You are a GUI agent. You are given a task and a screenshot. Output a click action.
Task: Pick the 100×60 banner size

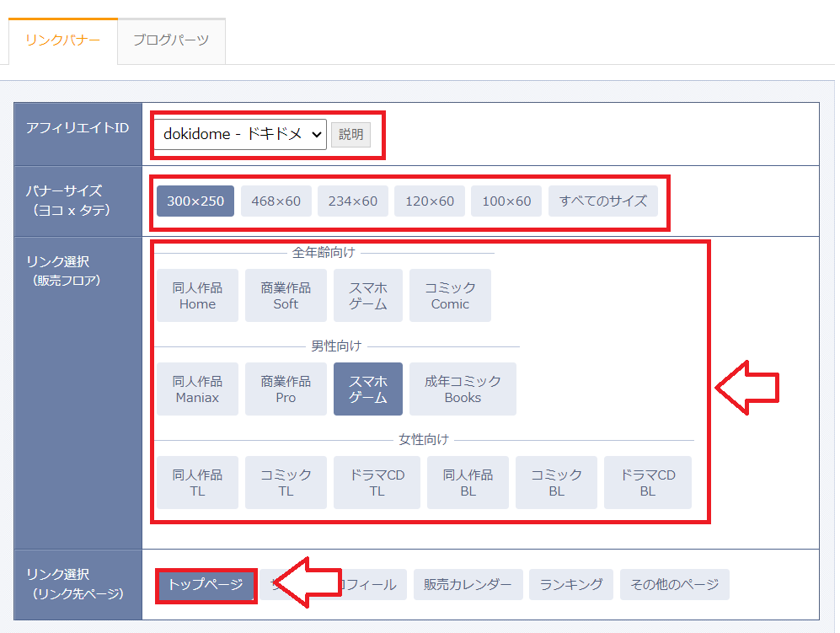506,201
